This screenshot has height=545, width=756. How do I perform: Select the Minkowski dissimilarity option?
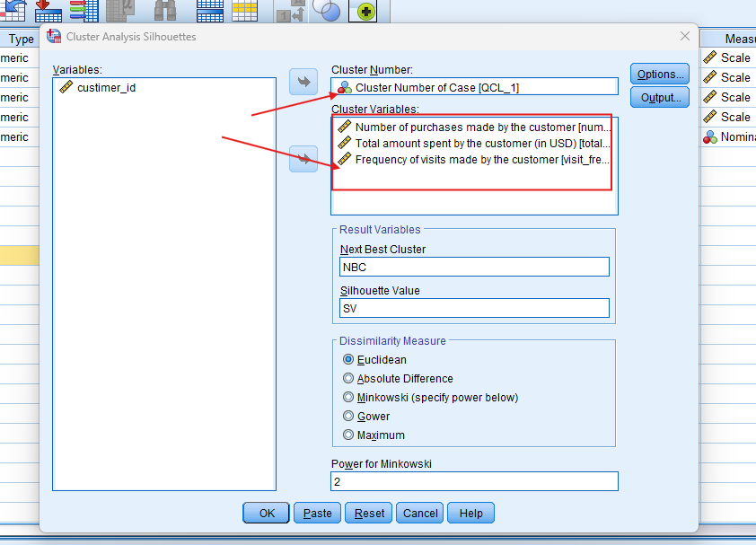click(x=348, y=398)
